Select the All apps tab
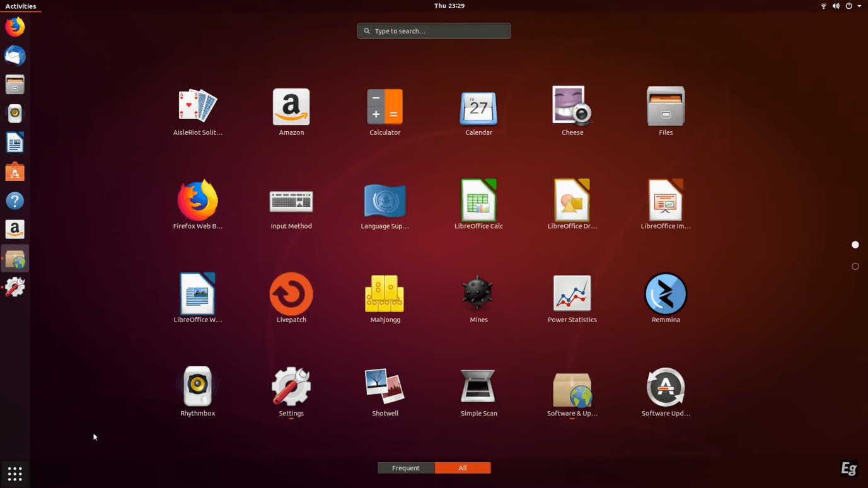 [463, 468]
